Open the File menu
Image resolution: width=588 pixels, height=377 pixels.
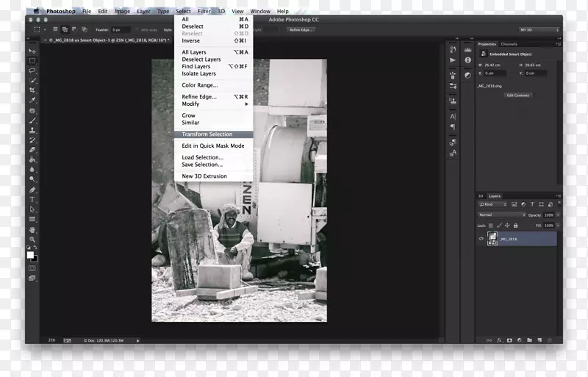tap(87, 11)
